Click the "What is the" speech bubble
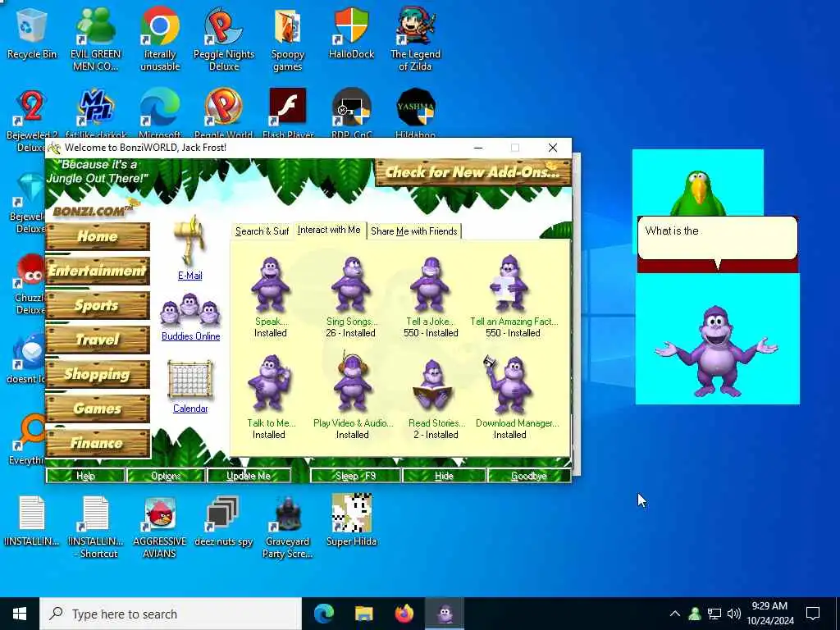 [x=717, y=239]
